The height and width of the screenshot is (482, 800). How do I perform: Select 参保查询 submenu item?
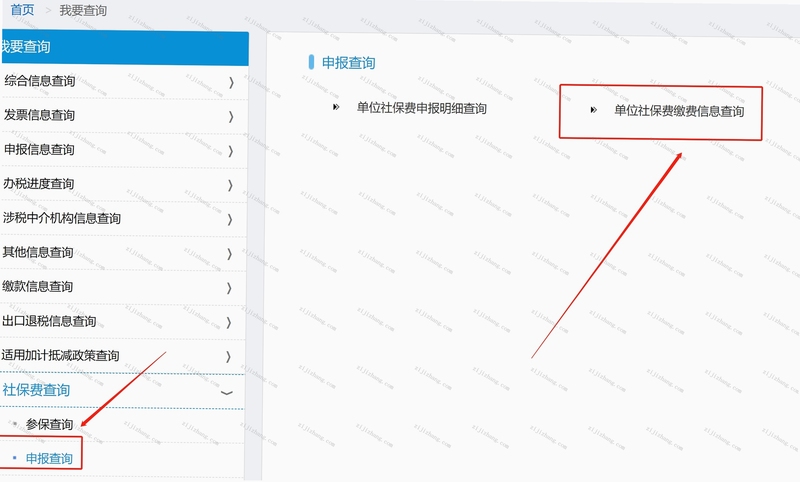tap(49, 424)
